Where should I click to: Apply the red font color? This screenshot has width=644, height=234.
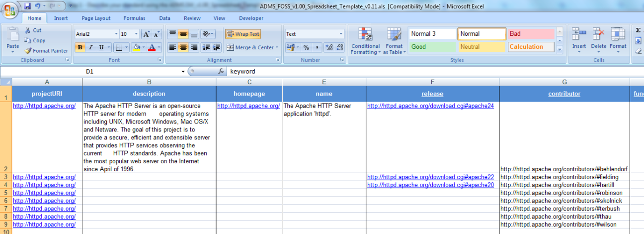pos(152,48)
